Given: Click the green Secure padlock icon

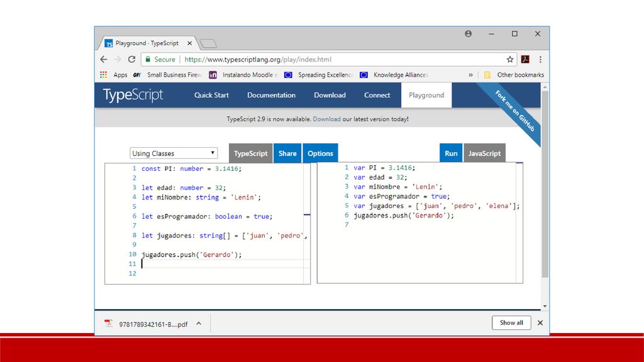Looking at the screenshot, I should (148, 60).
